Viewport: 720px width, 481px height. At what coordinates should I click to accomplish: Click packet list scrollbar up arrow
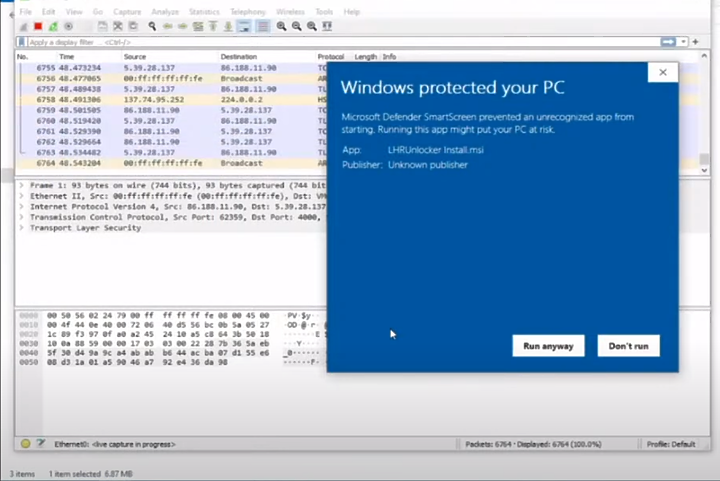[704, 56]
